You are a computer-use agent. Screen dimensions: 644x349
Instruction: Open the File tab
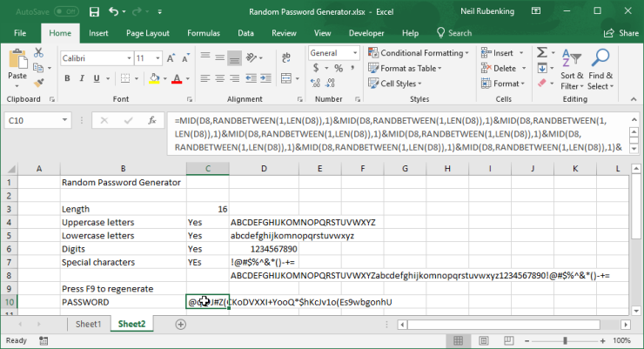(x=20, y=33)
